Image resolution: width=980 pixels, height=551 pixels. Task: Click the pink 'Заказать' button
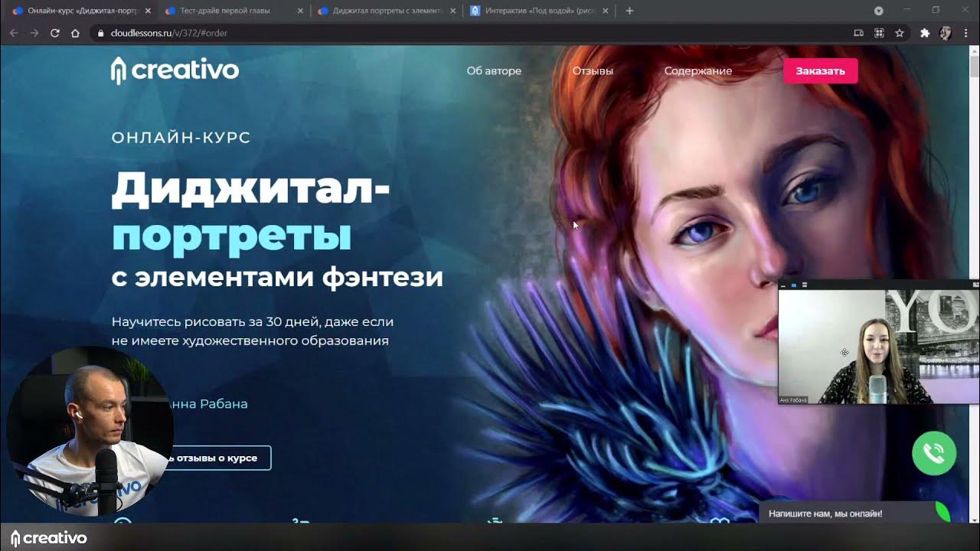click(820, 70)
